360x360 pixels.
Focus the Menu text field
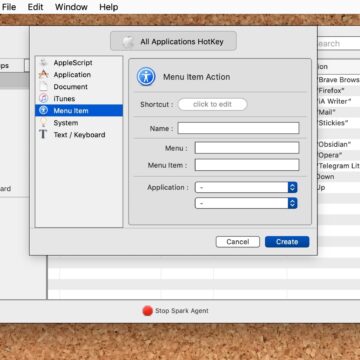click(247, 148)
